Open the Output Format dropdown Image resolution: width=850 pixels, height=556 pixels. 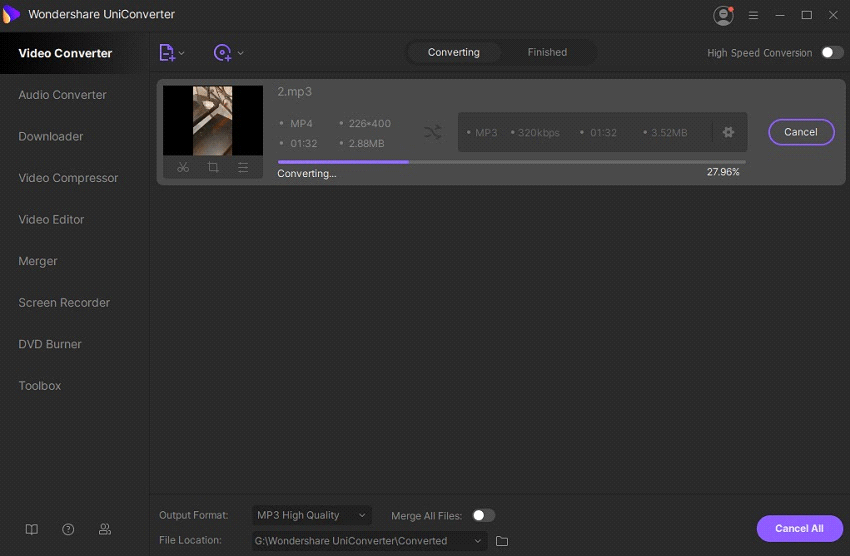point(312,515)
